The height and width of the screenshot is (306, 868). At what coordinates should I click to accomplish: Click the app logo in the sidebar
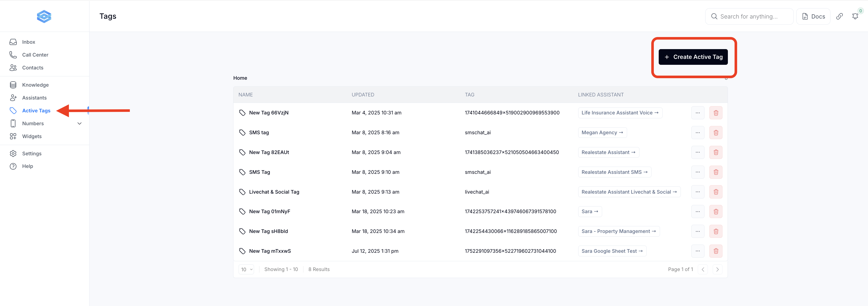click(x=44, y=16)
